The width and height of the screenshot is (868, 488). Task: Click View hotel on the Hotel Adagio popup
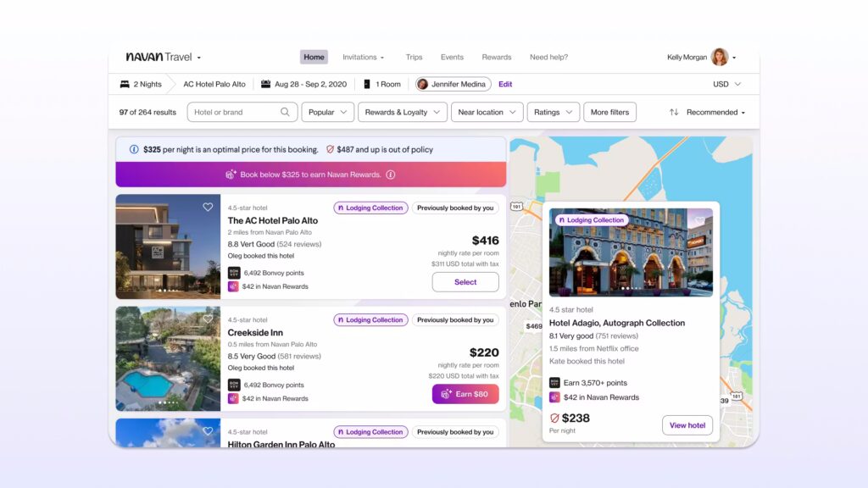click(687, 424)
